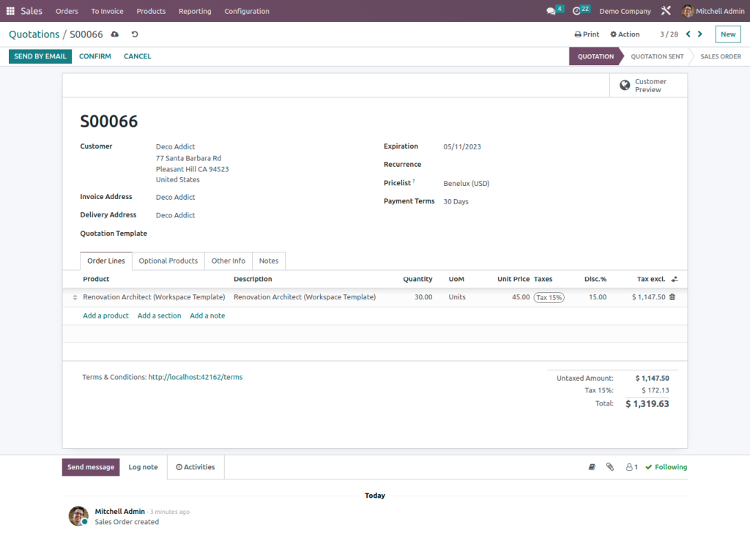
Task: Click the Customer field Deco Addict
Action: pos(175,147)
